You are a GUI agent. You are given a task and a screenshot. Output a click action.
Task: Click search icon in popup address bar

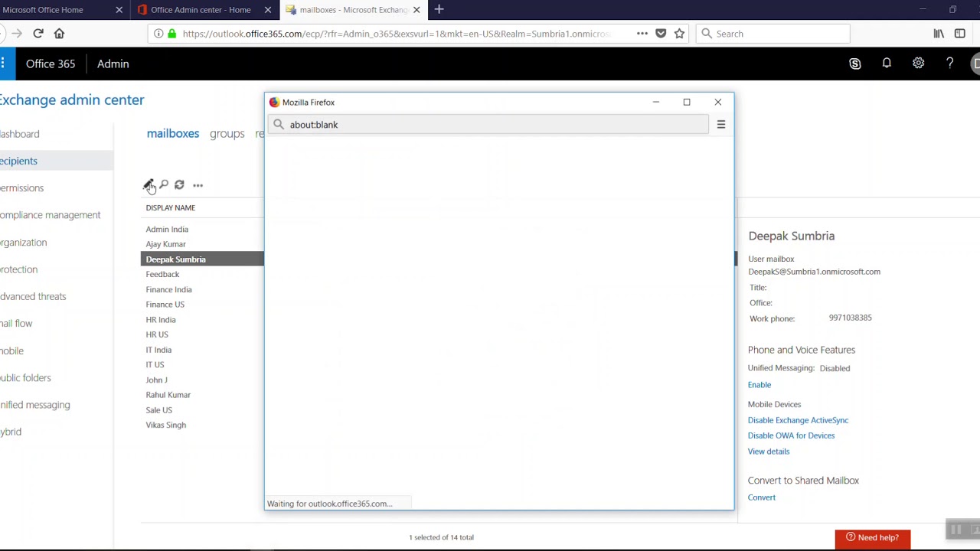pyautogui.click(x=279, y=125)
